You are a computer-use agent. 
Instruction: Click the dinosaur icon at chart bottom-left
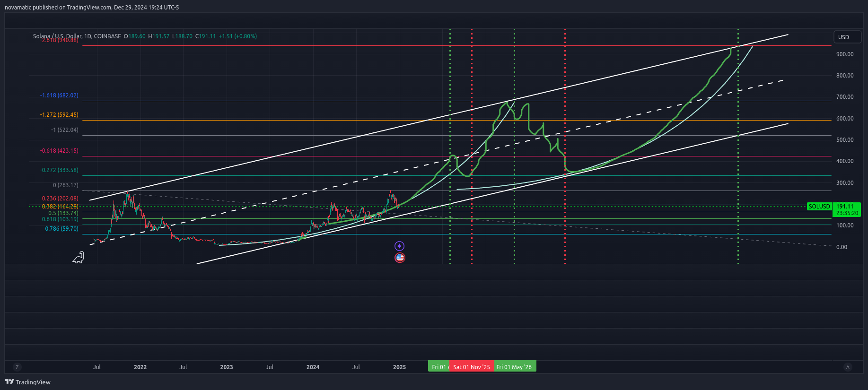[79, 257]
